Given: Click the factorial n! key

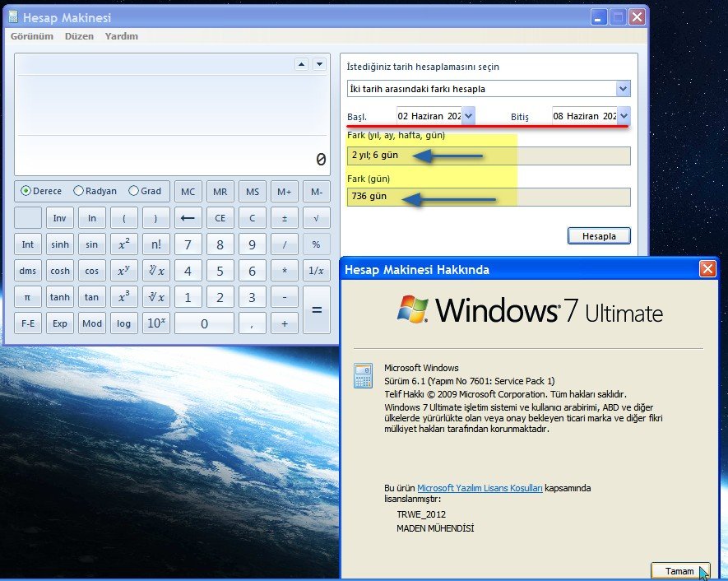Looking at the screenshot, I should coord(156,244).
